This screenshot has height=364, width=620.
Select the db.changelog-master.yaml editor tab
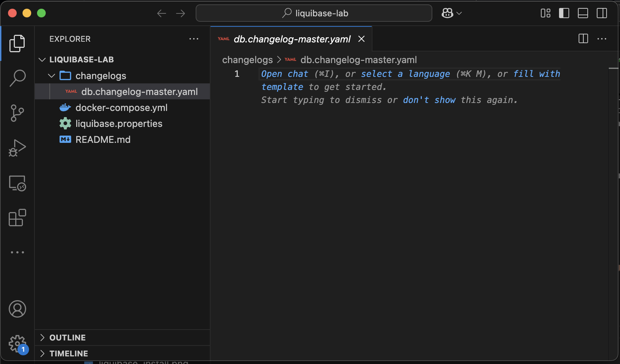tap(292, 39)
